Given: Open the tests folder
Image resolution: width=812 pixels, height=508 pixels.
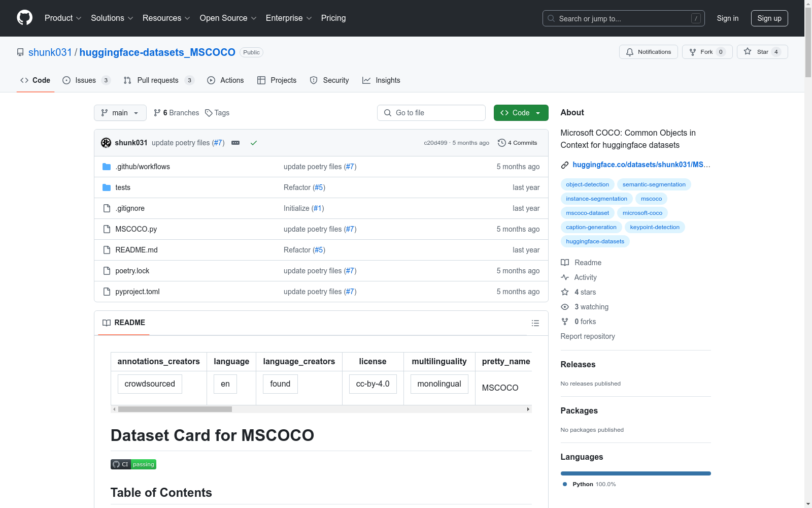Looking at the screenshot, I should [x=123, y=187].
